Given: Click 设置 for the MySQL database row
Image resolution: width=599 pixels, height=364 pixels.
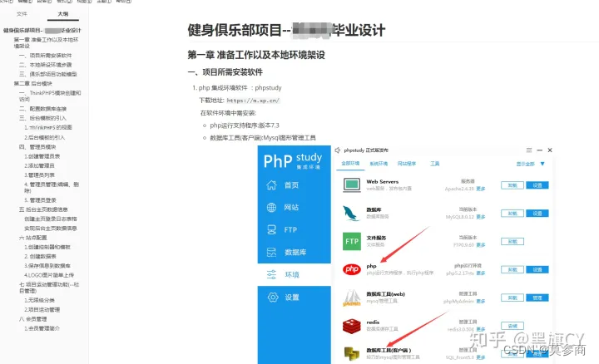Looking at the screenshot, I should coord(537,214).
